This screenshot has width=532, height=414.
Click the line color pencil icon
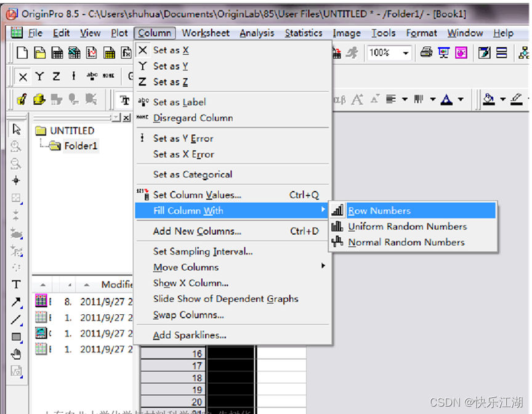[x=517, y=99]
